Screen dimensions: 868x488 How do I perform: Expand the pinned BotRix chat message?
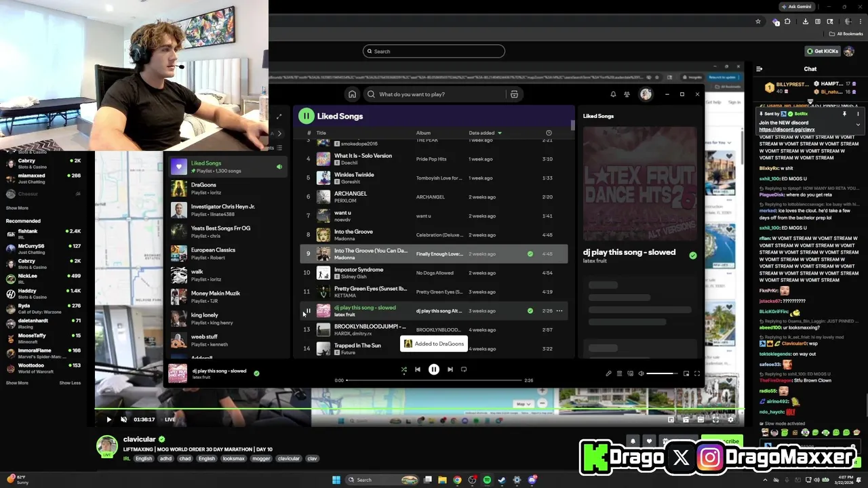tap(858, 124)
